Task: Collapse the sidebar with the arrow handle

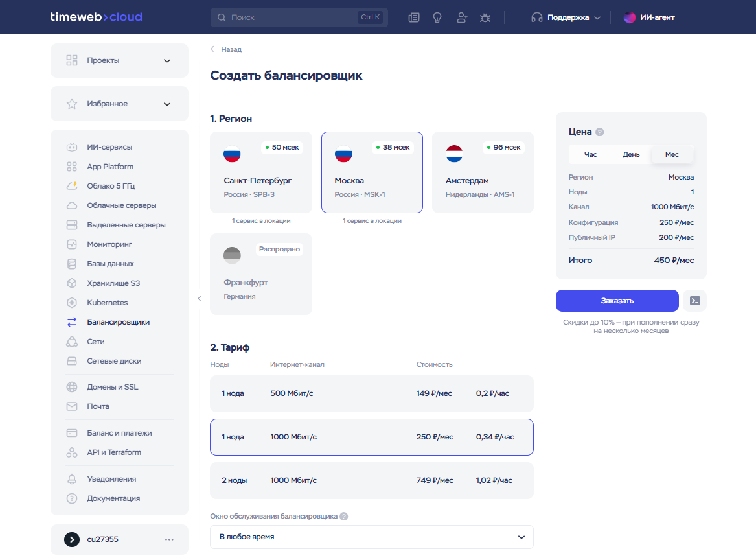Action: coord(199,299)
